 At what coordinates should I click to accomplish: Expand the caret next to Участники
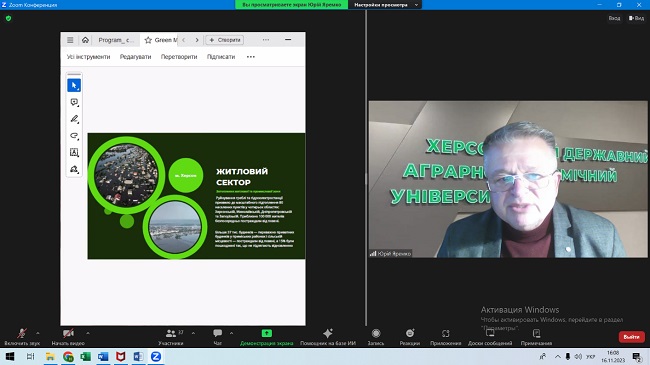[193, 333]
